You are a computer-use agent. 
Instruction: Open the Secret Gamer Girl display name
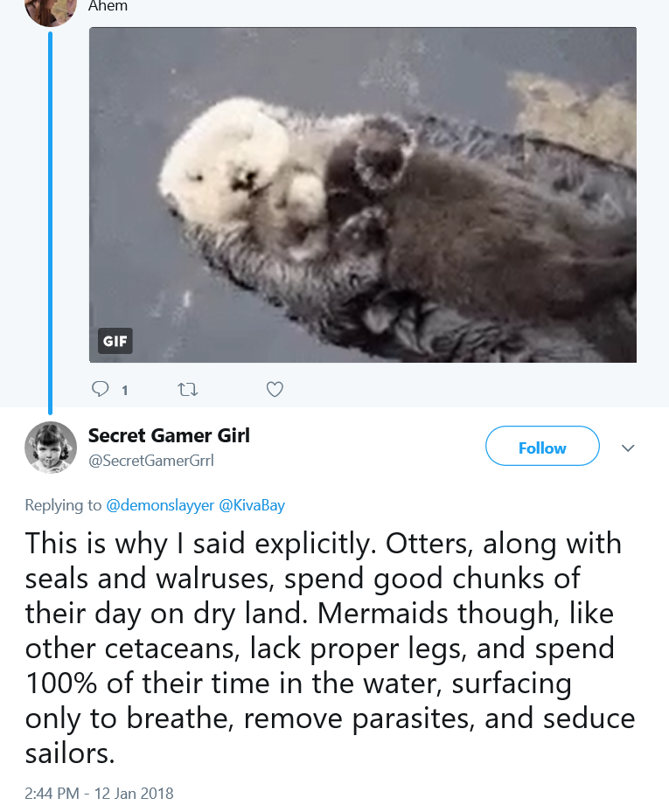169,435
